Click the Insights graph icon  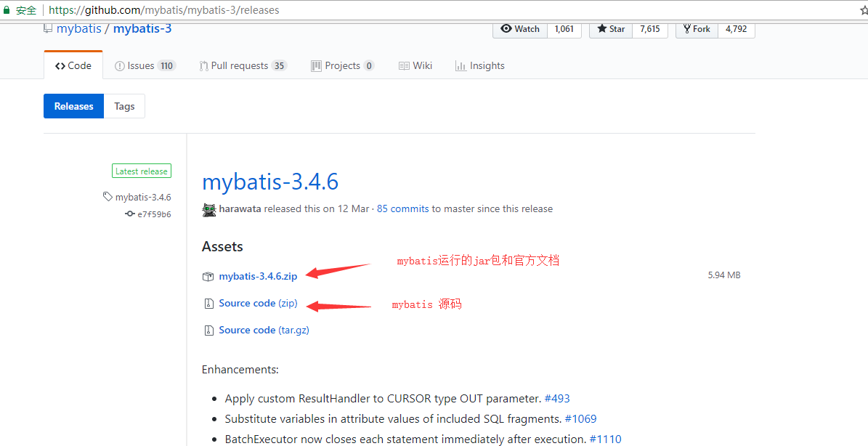[461, 66]
